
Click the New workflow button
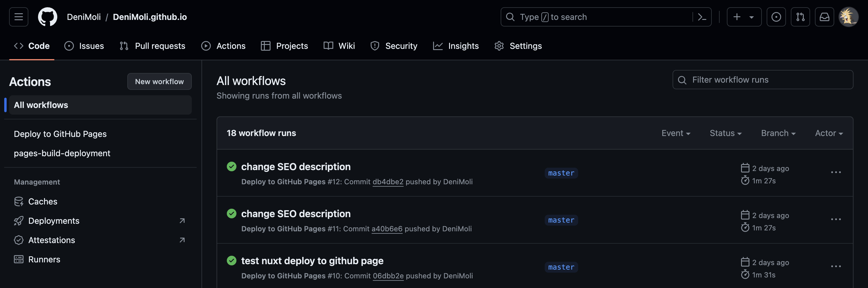159,81
